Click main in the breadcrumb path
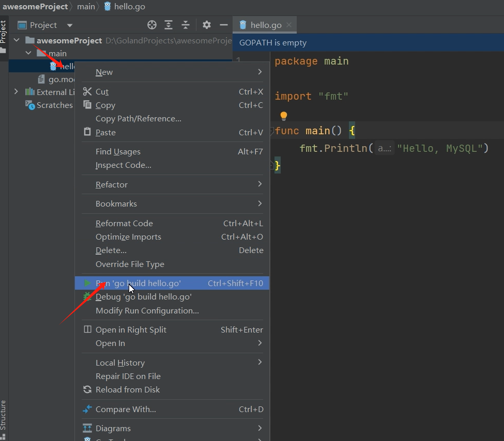This screenshot has height=441, width=504. click(86, 7)
